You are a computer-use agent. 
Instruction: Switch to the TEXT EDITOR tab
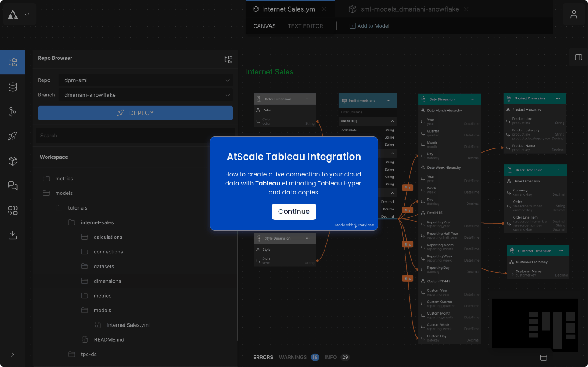[x=305, y=26]
